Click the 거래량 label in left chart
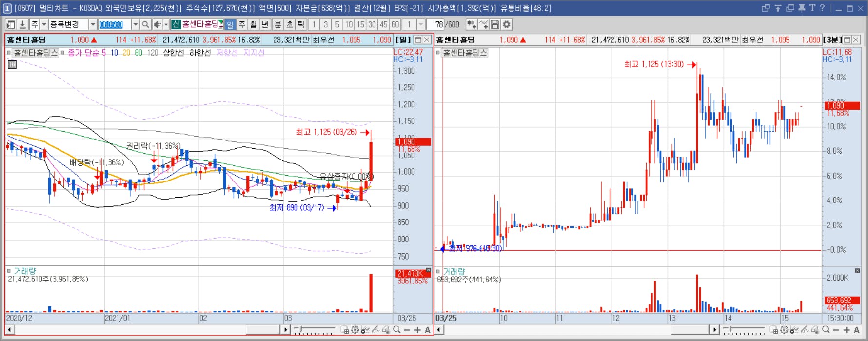The height and width of the screenshot is (341, 868). pyautogui.click(x=25, y=271)
